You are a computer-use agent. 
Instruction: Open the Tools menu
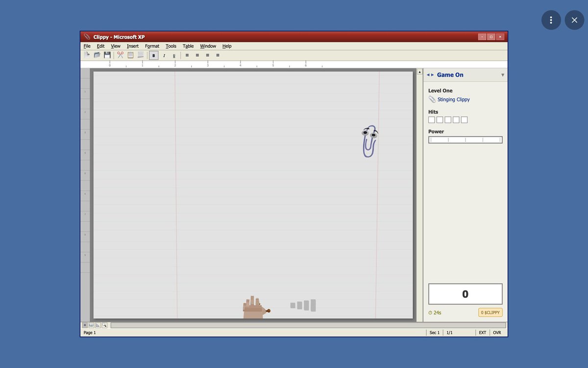(171, 46)
